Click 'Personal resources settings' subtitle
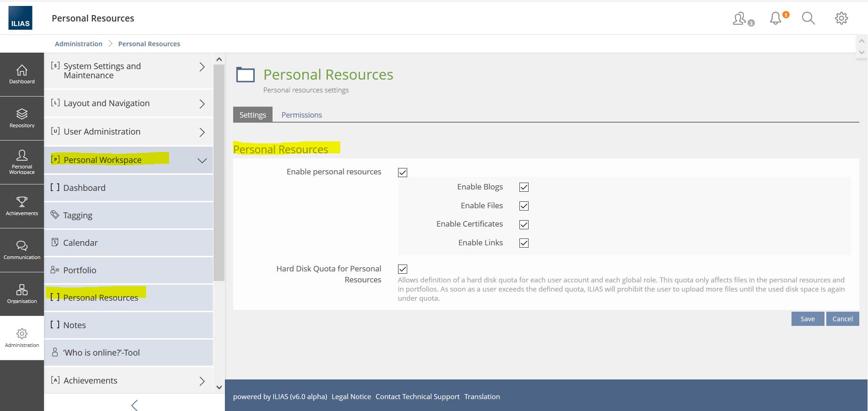868x411 pixels. [x=306, y=90]
